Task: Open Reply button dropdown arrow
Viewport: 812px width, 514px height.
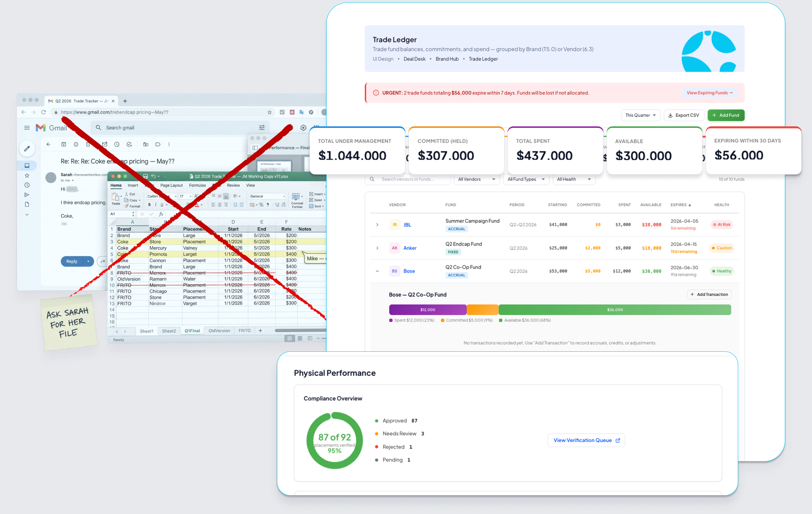Action: (88, 261)
